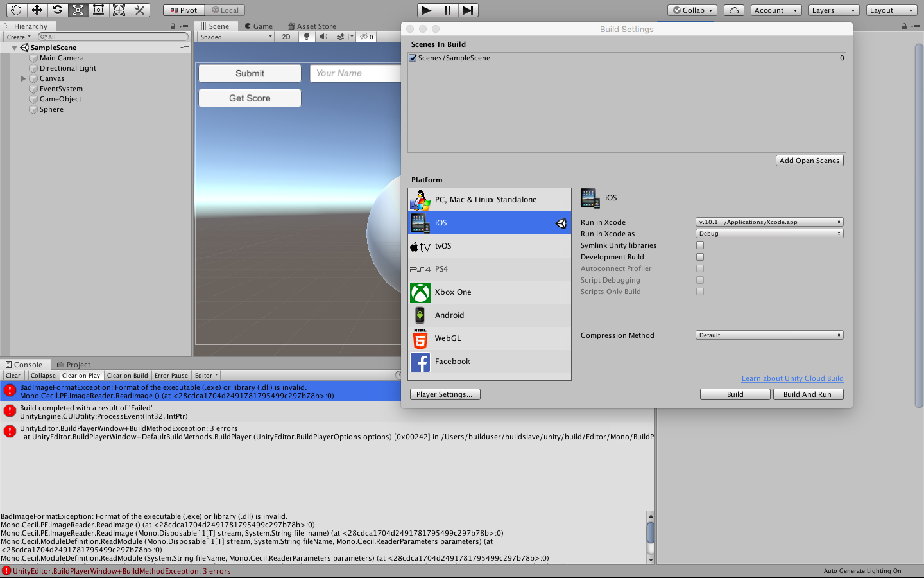Collapse SampleScene in Hierarchy
The image size is (924, 578).
(14, 48)
